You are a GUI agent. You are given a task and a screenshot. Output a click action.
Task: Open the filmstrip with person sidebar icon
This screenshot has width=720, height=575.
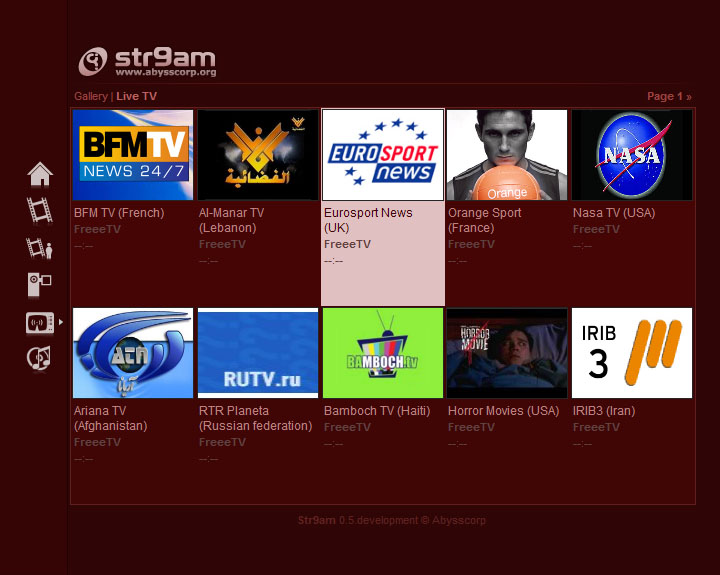(39, 248)
